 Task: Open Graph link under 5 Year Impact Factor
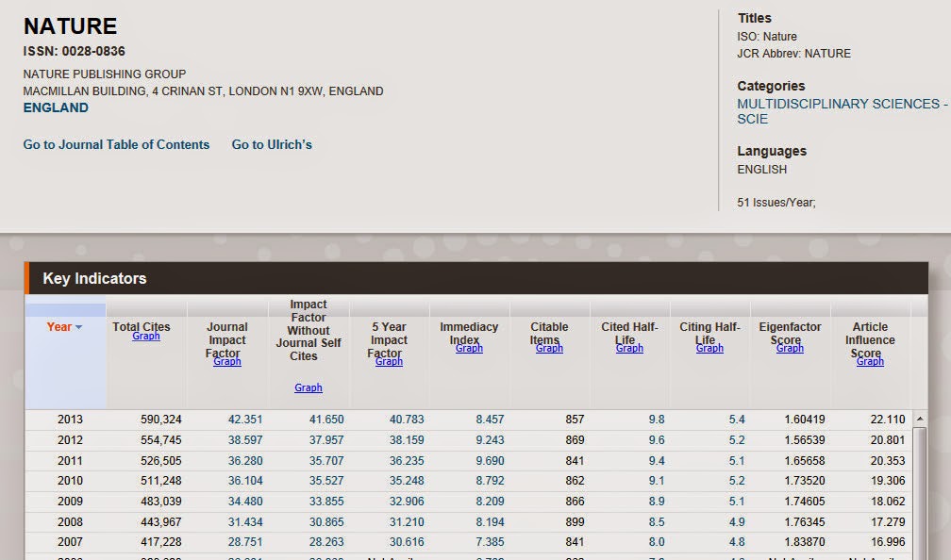point(389,361)
